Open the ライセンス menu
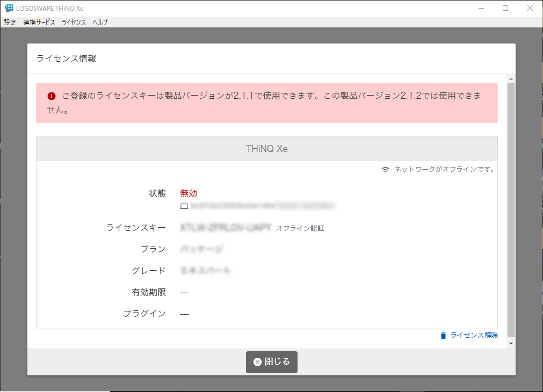The image size is (543, 392). 74,23
